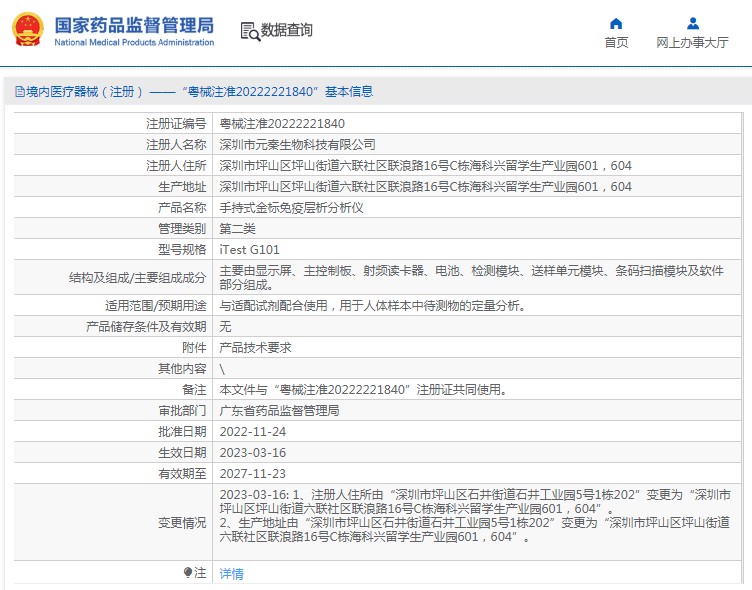
Task: Click the 适用范围/预期用途 label
Action: [x=156, y=306]
